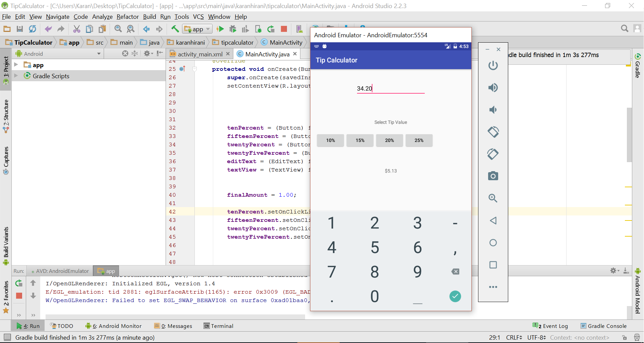
Task: Click the Save All toolbar icon
Action: point(20,29)
